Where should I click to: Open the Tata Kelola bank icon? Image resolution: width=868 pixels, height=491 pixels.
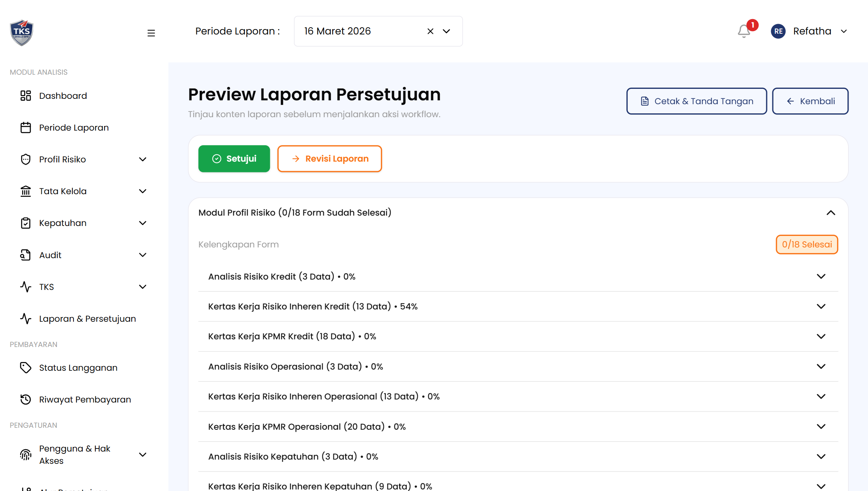click(x=26, y=191)
